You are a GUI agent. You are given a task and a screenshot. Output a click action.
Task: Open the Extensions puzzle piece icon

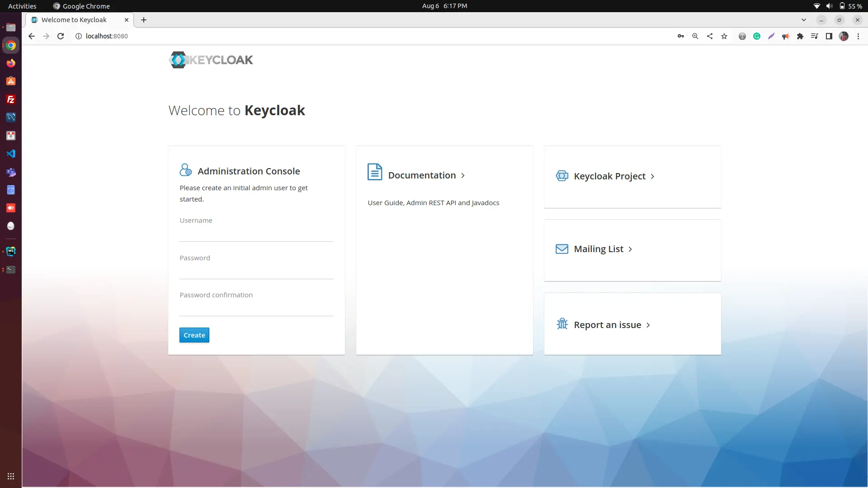[800, 36]
